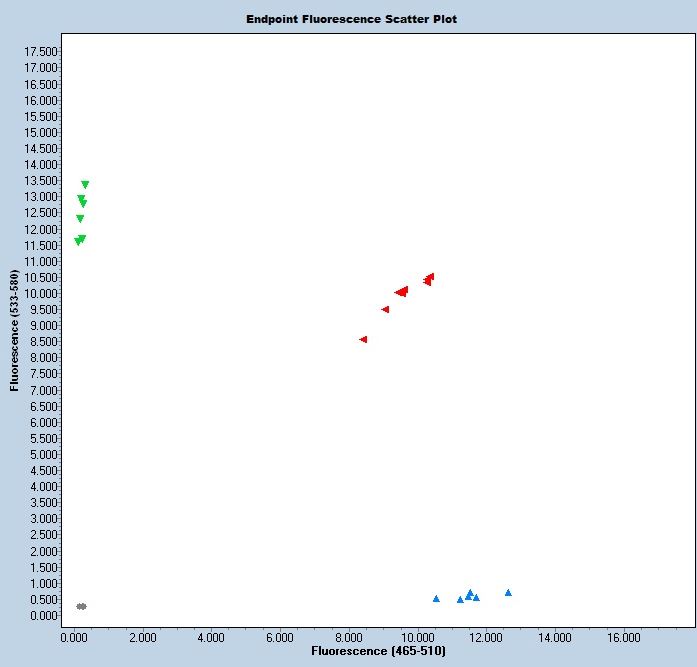The image size is (697, 667).
Task: Select the green marker near 12.300 on the Y axis
Action: [80, 219]
